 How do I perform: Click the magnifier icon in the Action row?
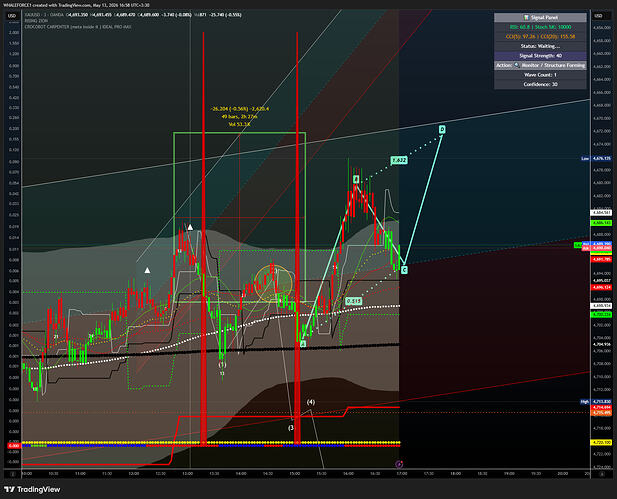point(517,65)
